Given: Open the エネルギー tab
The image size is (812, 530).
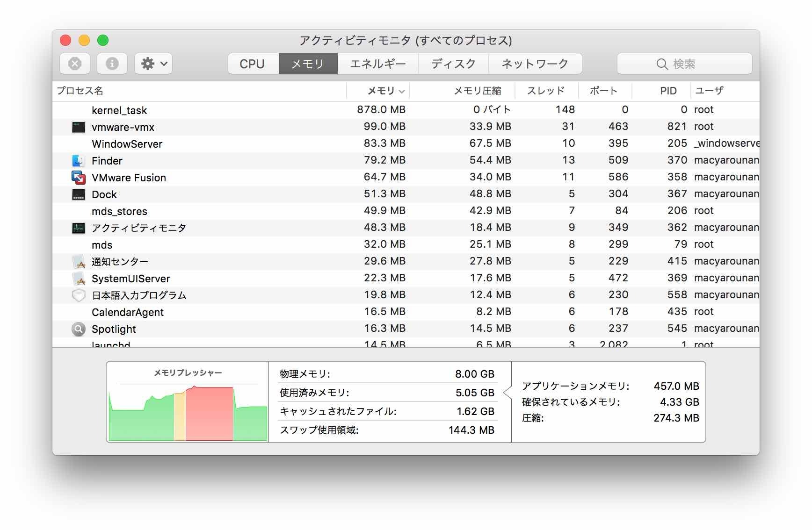Looking at the screenshot, I should (x=378, y=64).
